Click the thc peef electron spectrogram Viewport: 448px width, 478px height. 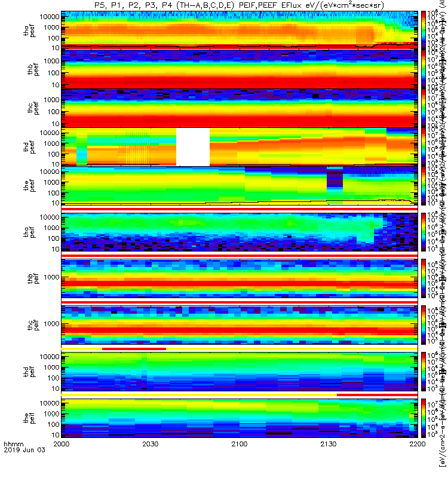tap(240, 108)
